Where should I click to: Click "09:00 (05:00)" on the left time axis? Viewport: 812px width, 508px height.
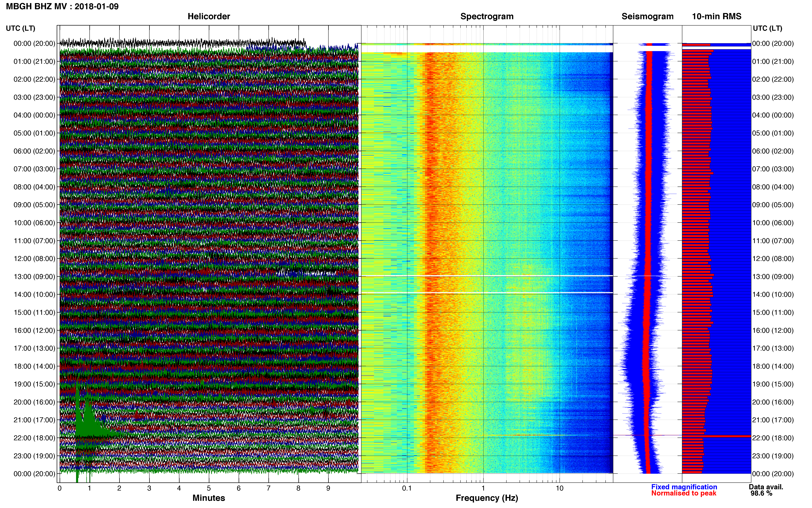click(34, 205)
